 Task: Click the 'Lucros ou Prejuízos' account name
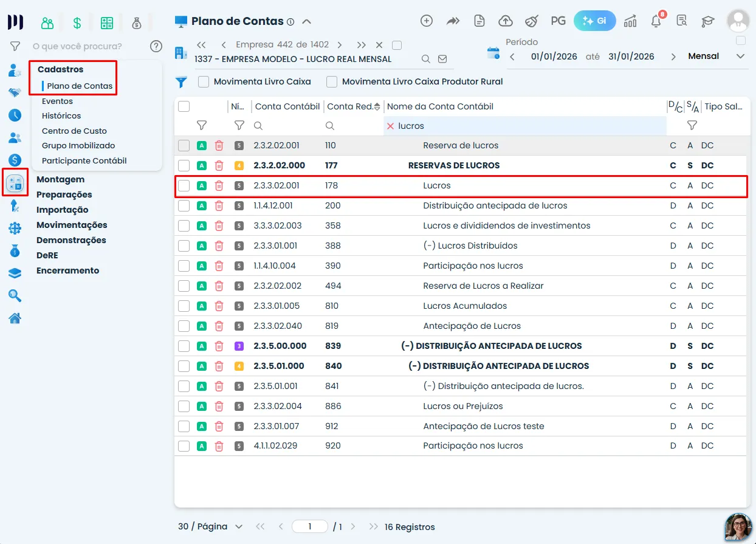(x=463, y=406)
